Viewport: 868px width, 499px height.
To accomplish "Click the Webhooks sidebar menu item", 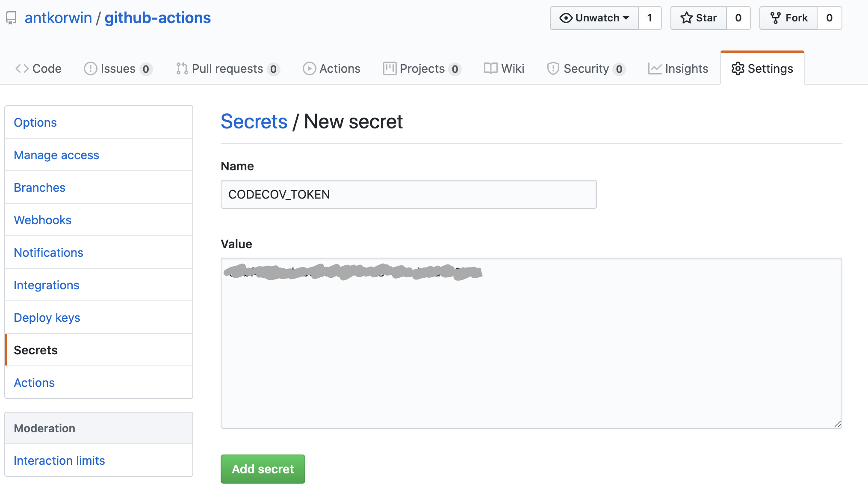I will pyautogui.click(x=42, y=220).
